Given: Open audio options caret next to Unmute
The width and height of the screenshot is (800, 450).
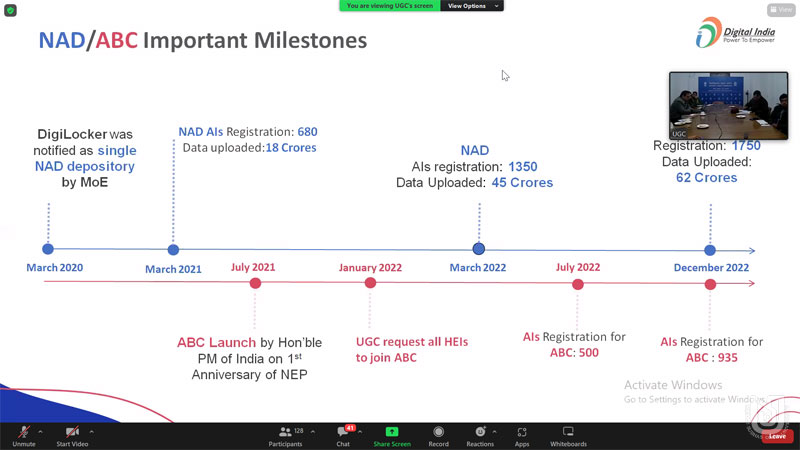Looking at the screenshot, I should 40,432.
